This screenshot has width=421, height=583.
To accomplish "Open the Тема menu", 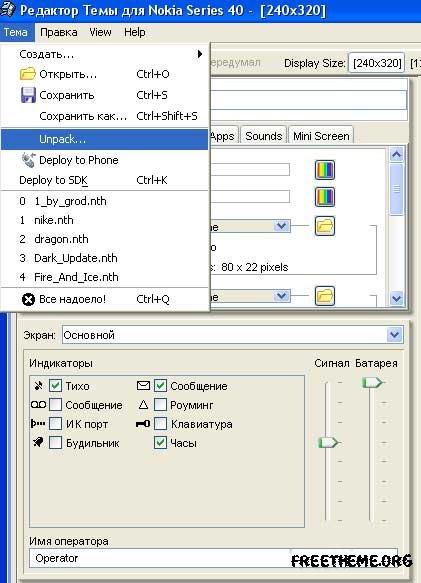I will (x=16, y=32).
